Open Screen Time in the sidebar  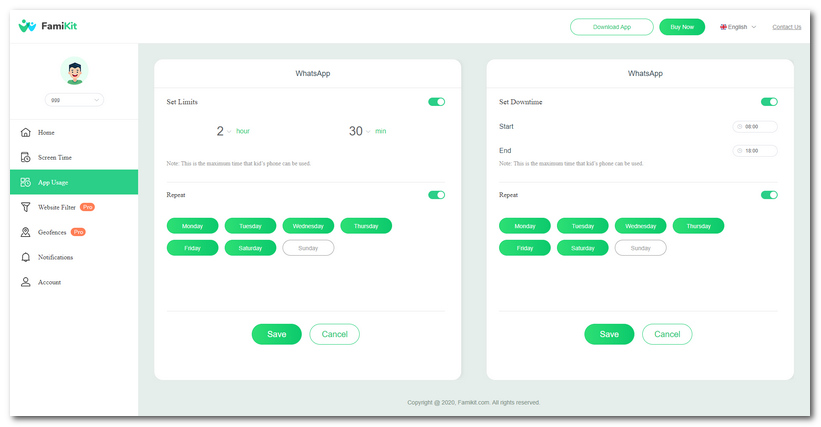pyautogui.click(x=74, y=158)
